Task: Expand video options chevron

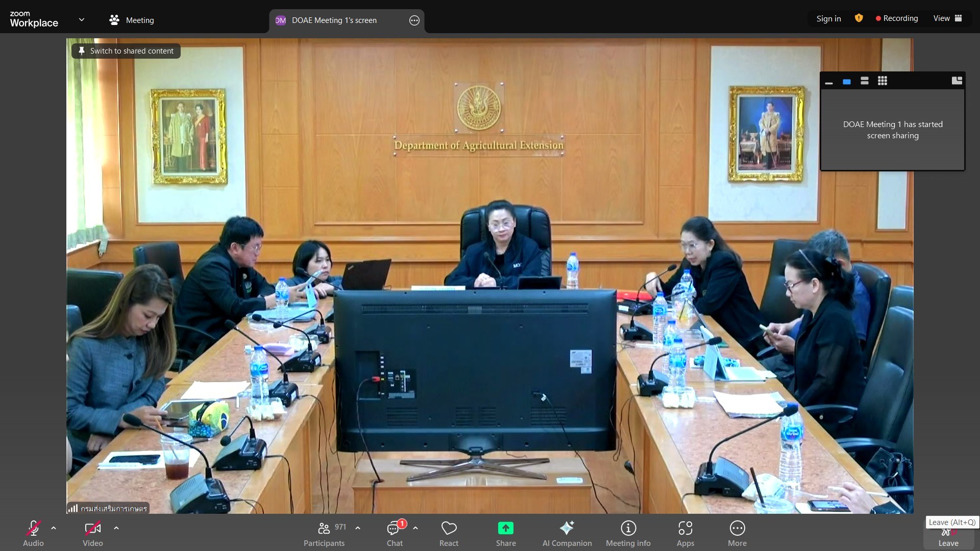Action: (116, 528)
